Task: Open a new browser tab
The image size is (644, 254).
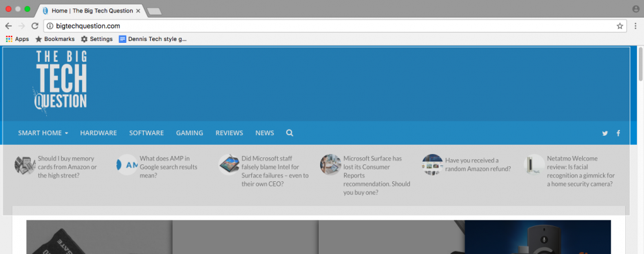Action: [x=154, y=12]
